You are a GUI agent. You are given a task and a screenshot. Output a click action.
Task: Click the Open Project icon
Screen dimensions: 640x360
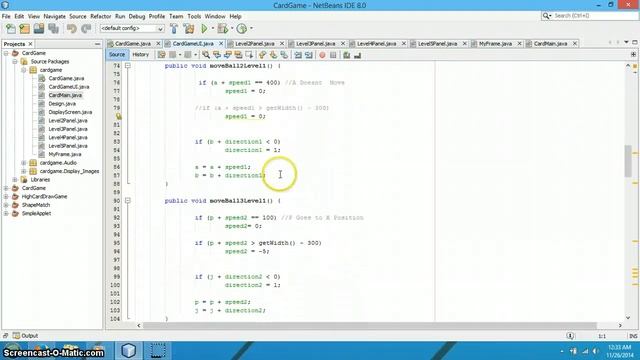point(39,29)
